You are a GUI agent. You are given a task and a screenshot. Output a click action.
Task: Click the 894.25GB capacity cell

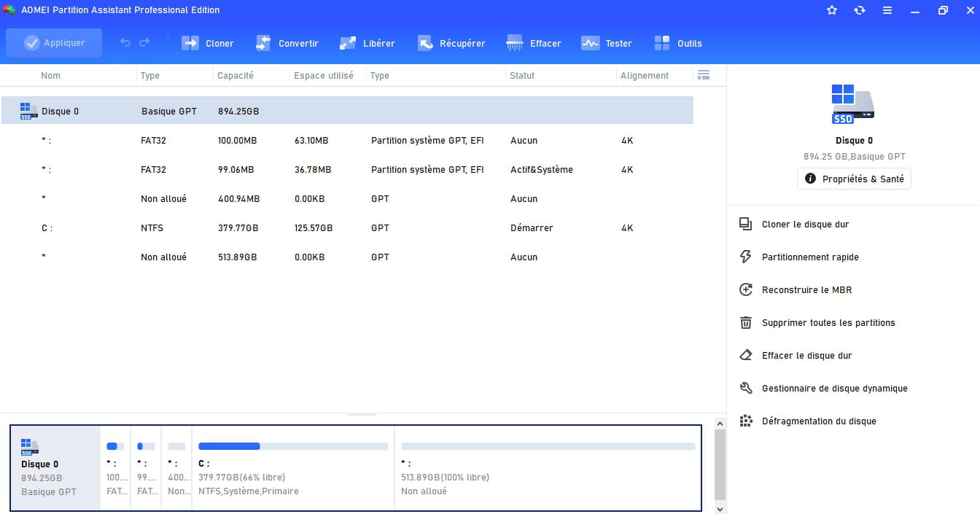pyautogui.click(x=238, y=112)
